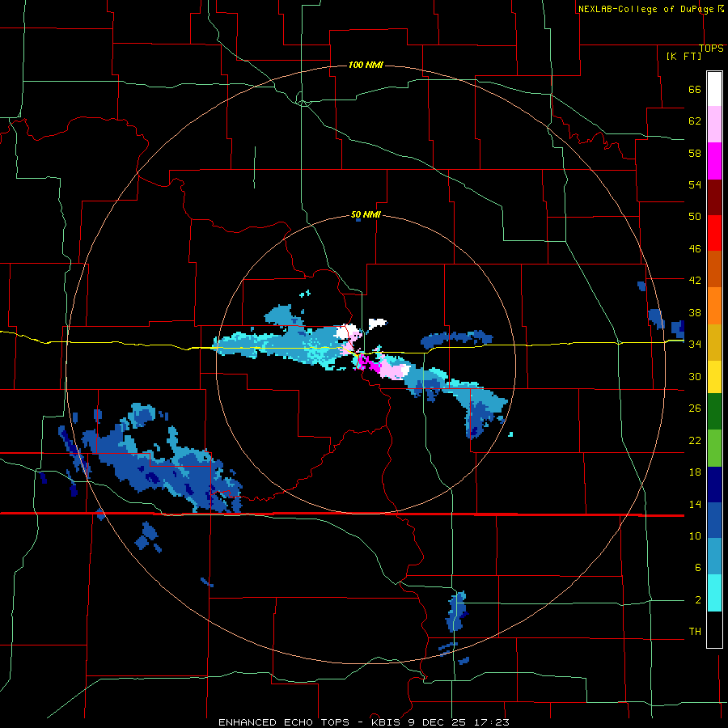Click the "100 NMI" range ring label
Viewport: 728px width, 728px height.
tap(366, 65)
